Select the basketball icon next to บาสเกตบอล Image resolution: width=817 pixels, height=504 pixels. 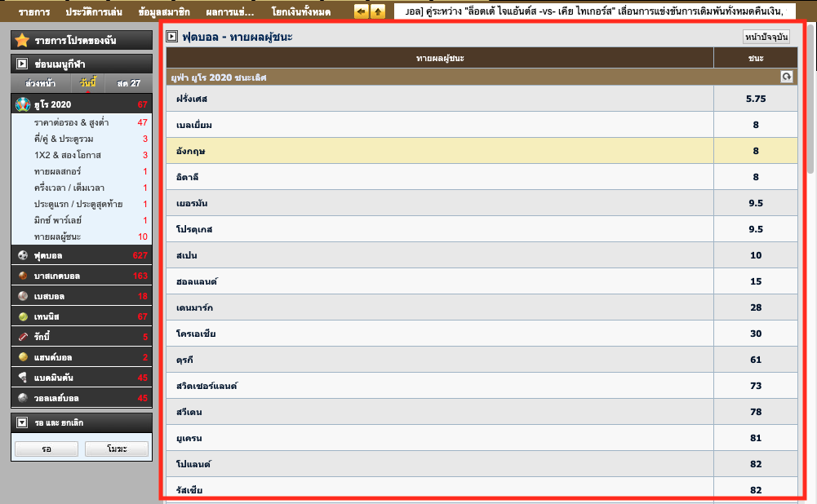(x=23, y=276)
